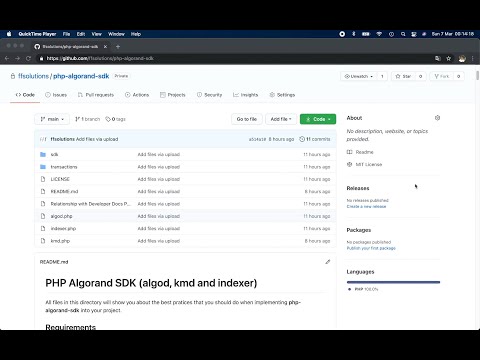Open the indexer.php file

(63, 228)
